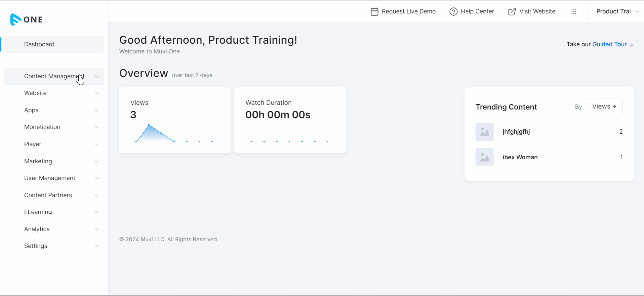Screen dimensions: 644x296
Task: Click the Guided Tour arrow icon
Action: pyautogui.click(x=631, y=45)
